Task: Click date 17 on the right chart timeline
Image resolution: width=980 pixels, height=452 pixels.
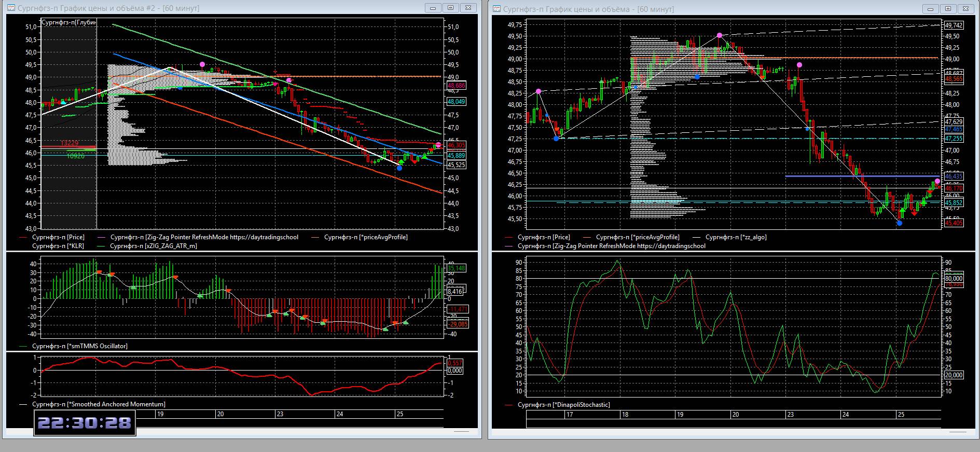Action: coord(570,415)
